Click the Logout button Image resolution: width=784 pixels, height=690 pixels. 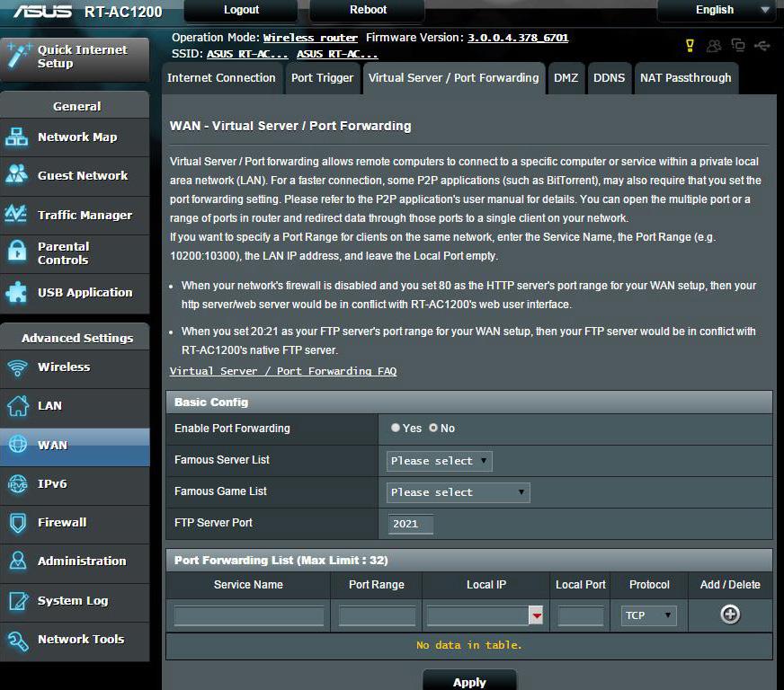click(241, 10)
